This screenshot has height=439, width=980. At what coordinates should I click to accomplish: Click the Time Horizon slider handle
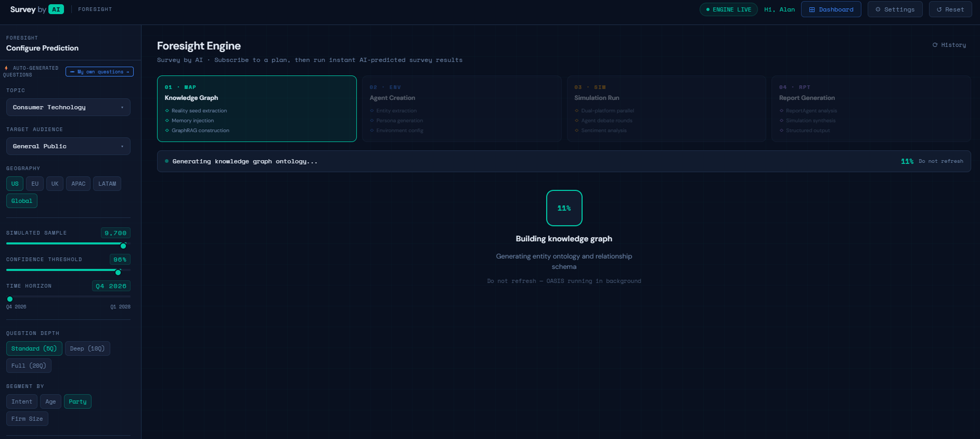10,299
